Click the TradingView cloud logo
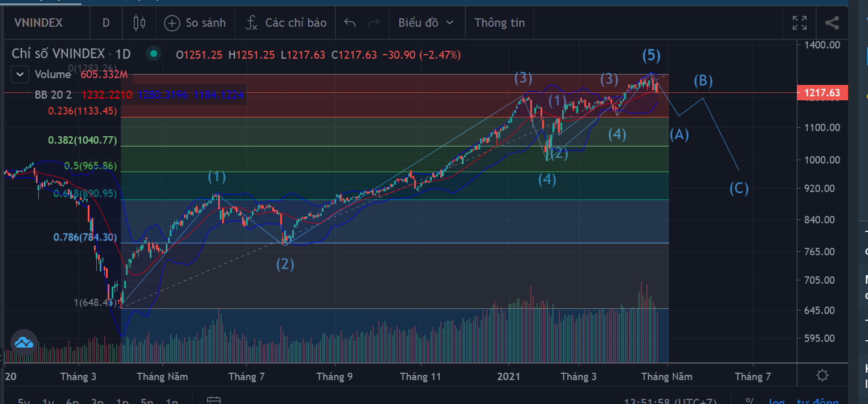868x404 pixels. [x=24, y=343]
